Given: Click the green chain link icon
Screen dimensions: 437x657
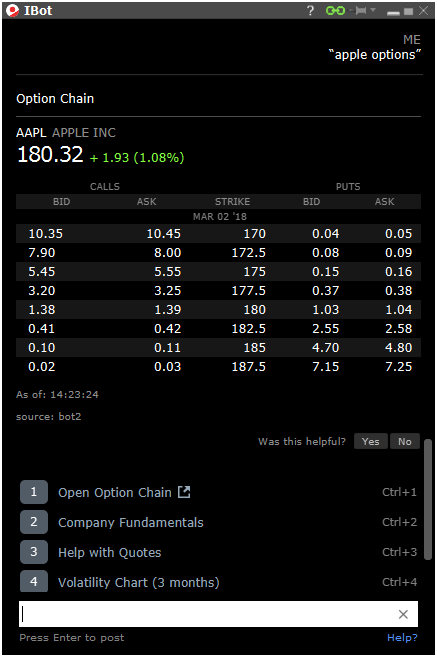Looking at the screenshot, I should click(335, 10).
